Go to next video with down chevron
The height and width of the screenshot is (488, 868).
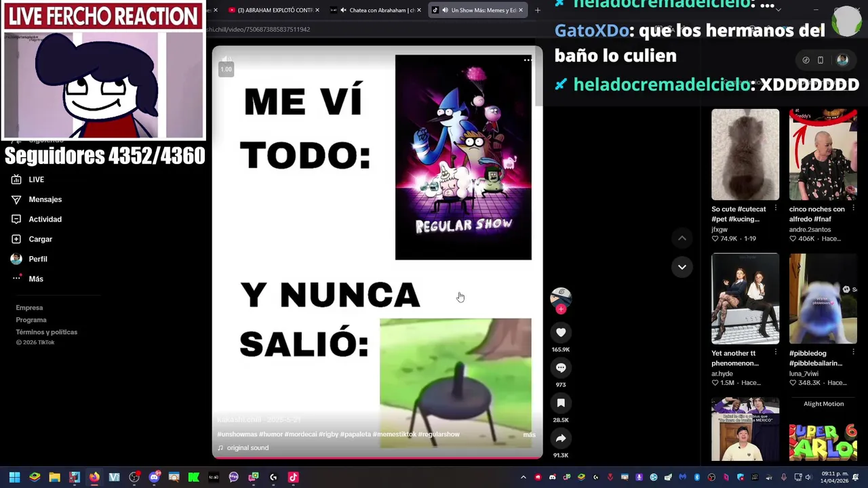tap(682, 267)
